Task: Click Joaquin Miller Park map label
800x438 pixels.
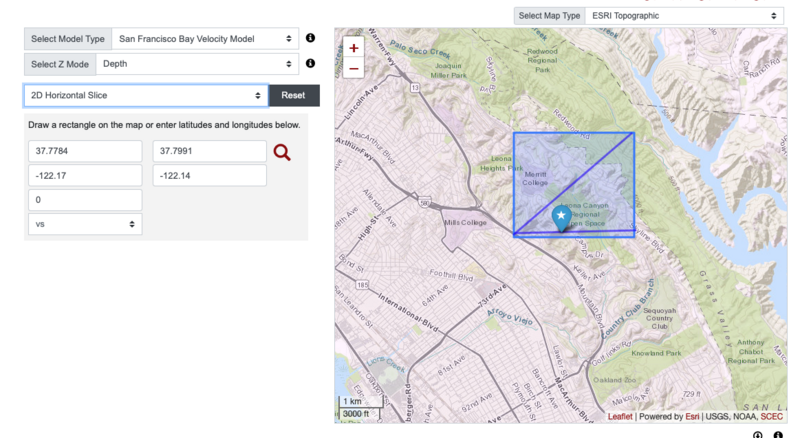Action: point(448,70)
